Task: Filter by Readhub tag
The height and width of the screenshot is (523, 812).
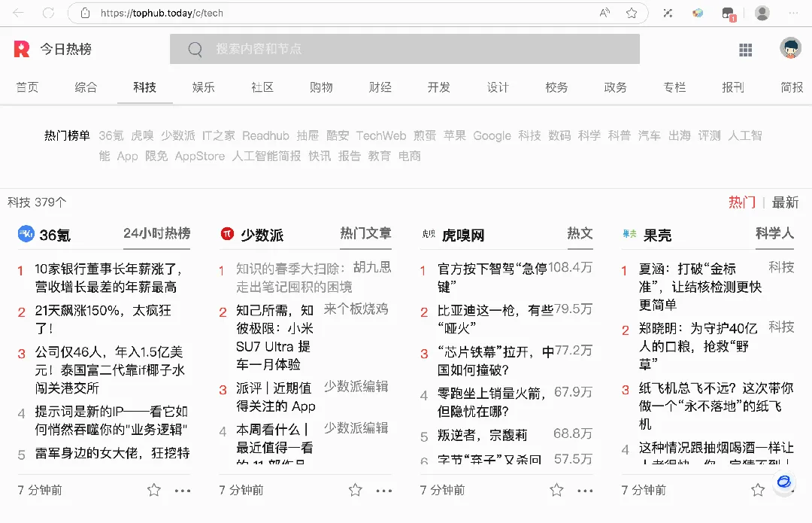Action: (265, 135)
